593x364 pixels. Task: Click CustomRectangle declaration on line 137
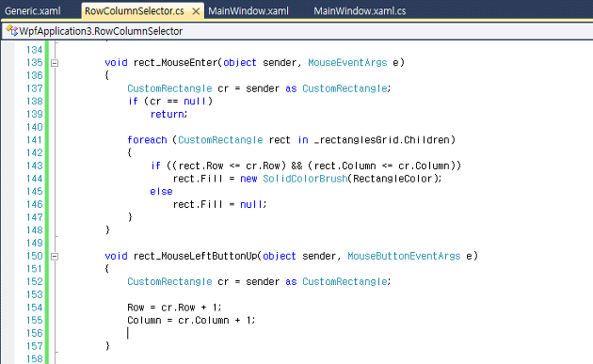169,88
